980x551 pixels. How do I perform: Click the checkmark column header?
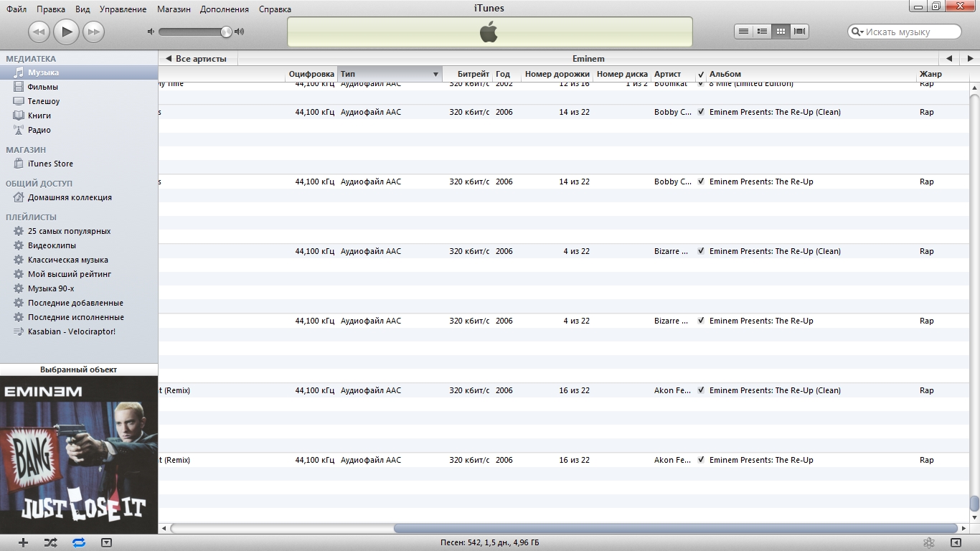[x=701, y=75]
